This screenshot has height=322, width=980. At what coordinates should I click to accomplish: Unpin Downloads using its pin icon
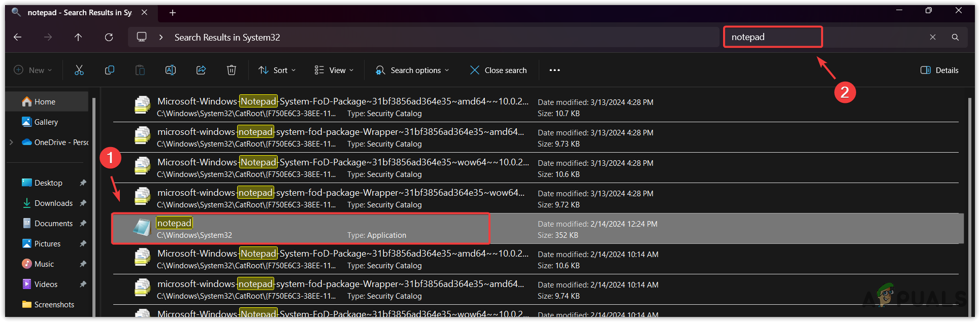83,203
